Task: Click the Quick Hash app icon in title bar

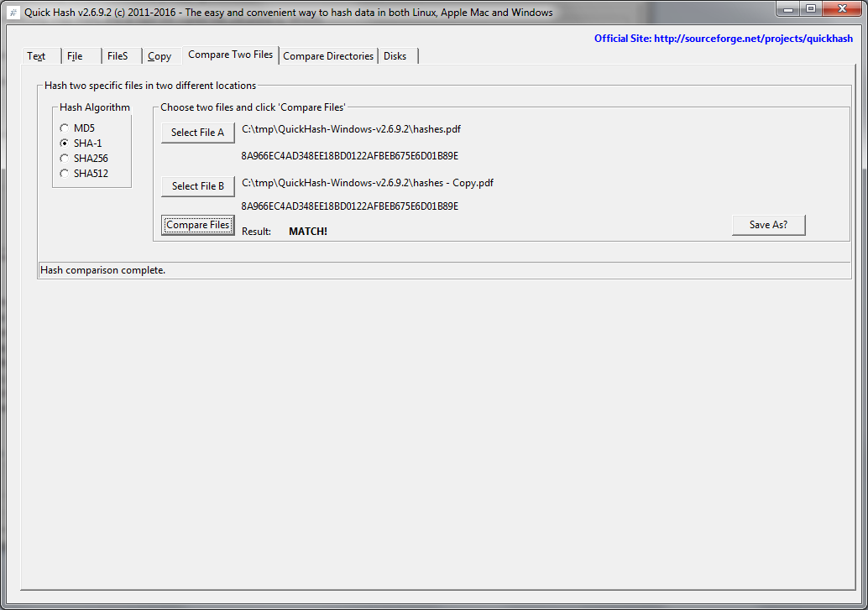Action: [x=13, y=13]
